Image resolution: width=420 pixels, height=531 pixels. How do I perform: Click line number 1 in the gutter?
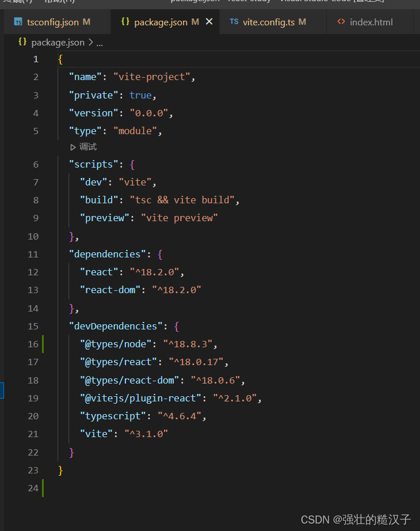coord(36,59)
